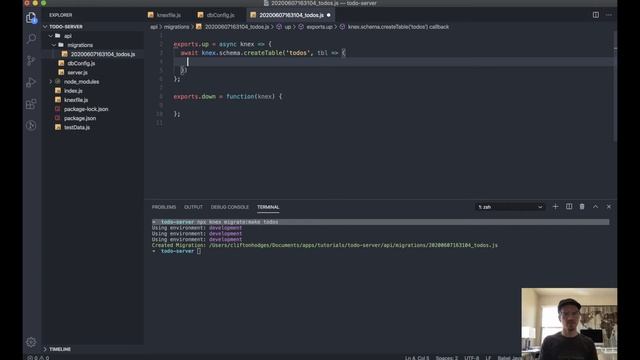
Task: Open index.js in the explorer
Action: point(73,91)
